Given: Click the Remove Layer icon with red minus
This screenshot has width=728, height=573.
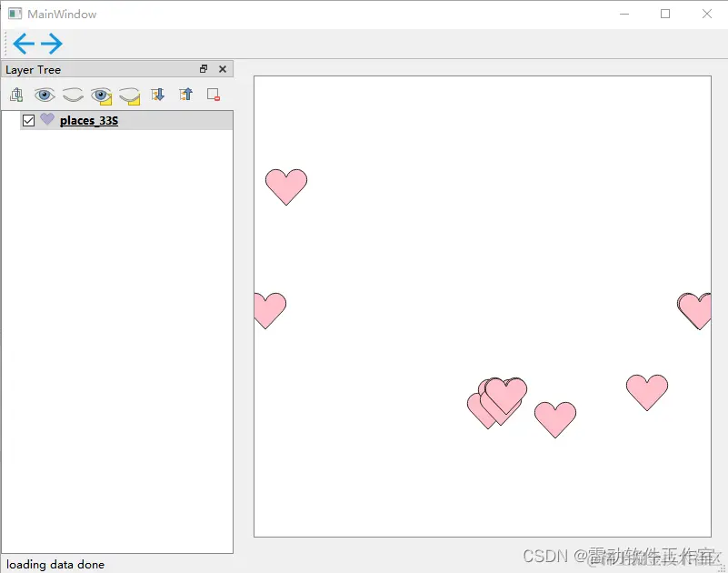Looking at the screenshot, I should pos(213,95).
